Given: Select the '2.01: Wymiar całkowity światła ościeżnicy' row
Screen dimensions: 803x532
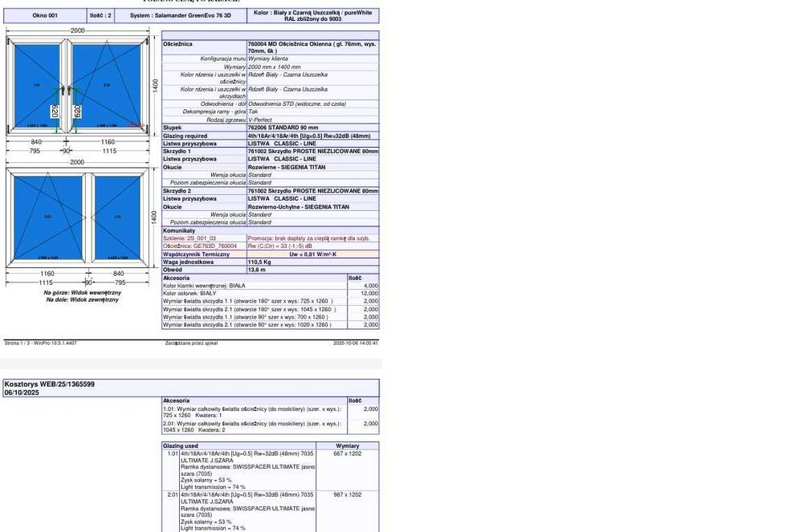Looking at the screenshot, I should coord(255,427).
